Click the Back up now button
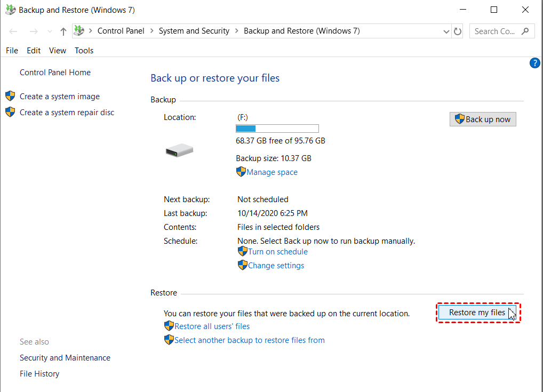This screenshot has width=543, height=392. [483, 119]
